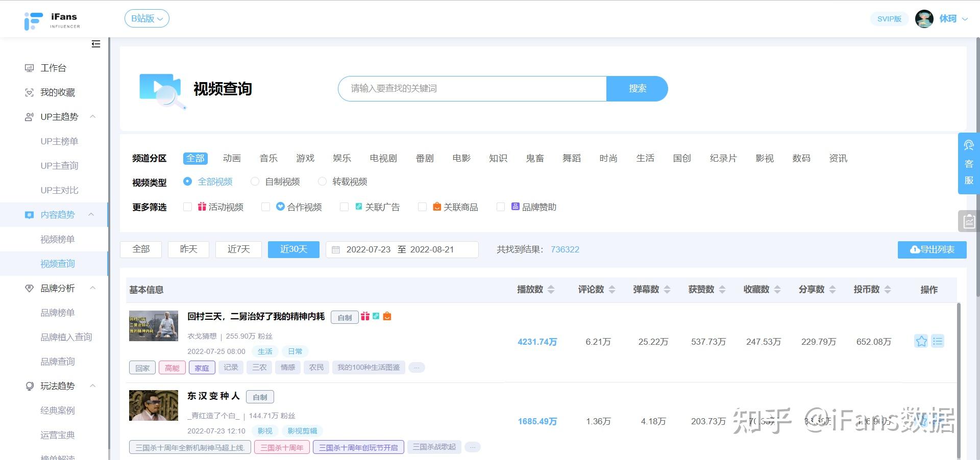Screen dimensions: 980x460
Task: Open the video titled 东汉变种人
Action: coord(213,396)
